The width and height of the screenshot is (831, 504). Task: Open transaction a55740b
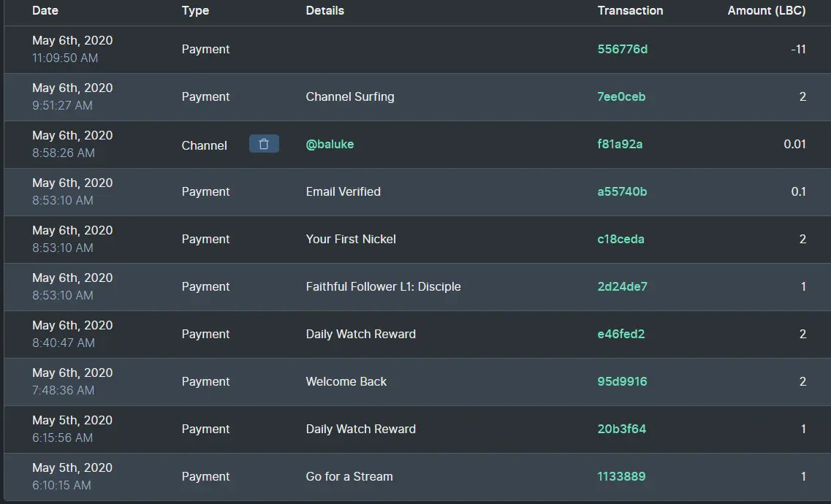coord(622,191)
